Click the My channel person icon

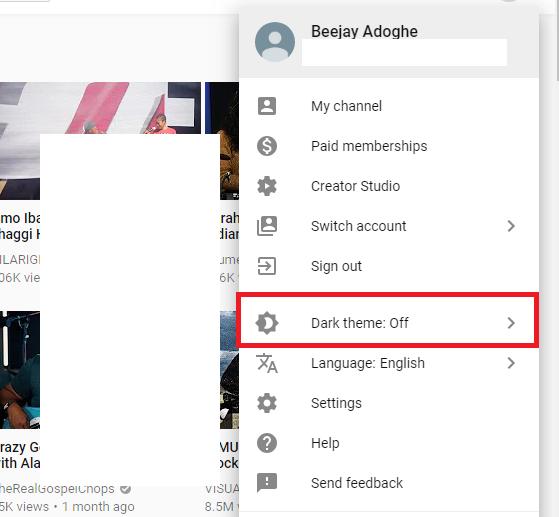click(267, 106)
